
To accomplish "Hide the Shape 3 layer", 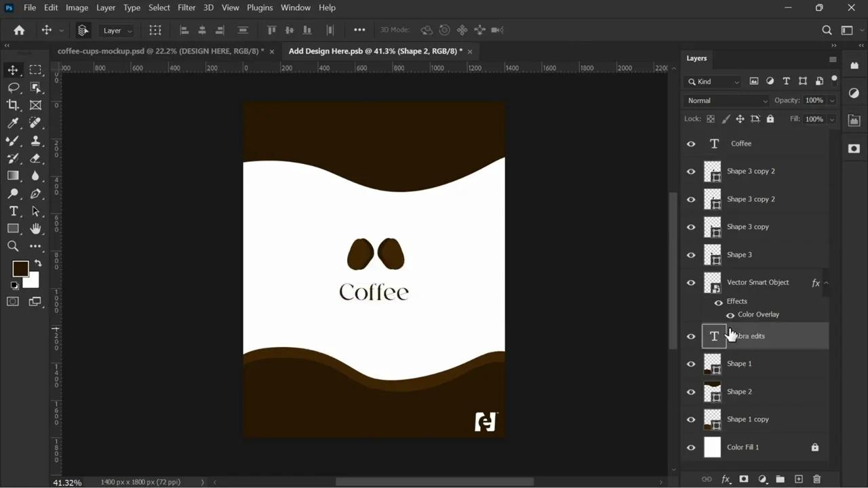I will coord(691,255).
